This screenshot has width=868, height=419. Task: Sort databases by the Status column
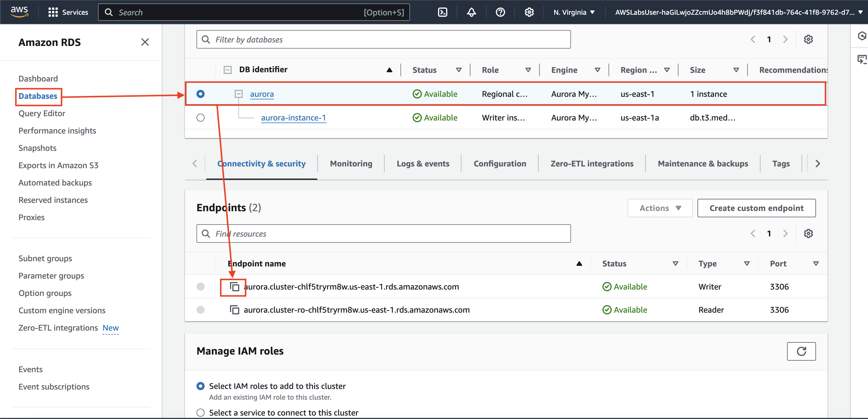click(x=459, y=70)
